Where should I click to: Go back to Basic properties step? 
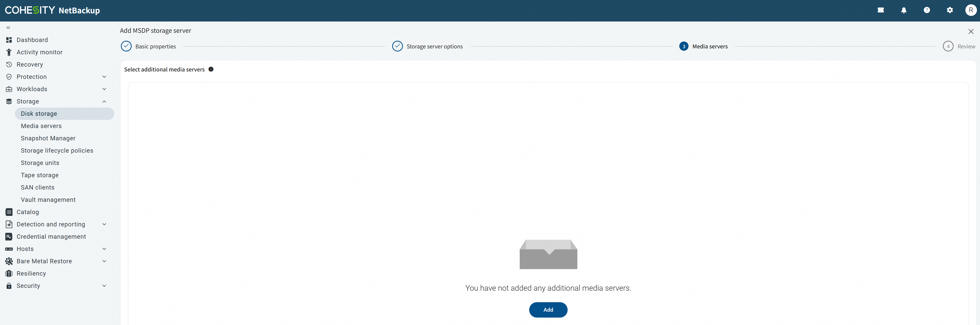click(155, 46)
